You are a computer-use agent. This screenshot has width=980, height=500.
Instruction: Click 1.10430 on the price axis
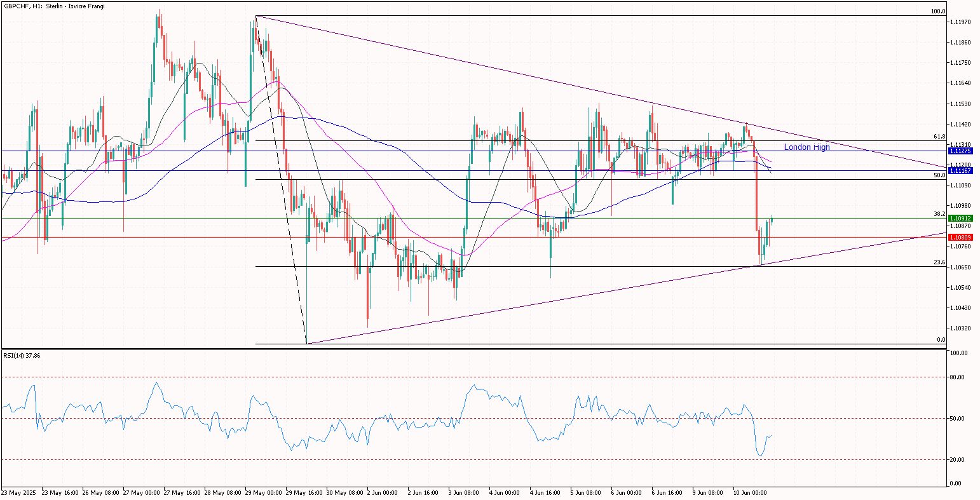point(962,307)
